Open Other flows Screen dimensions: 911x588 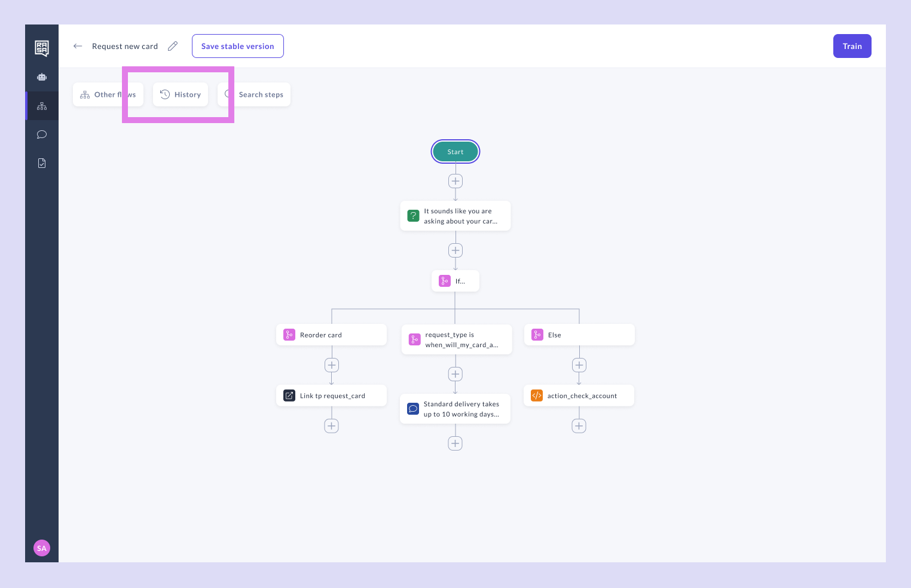pos(108,94)
